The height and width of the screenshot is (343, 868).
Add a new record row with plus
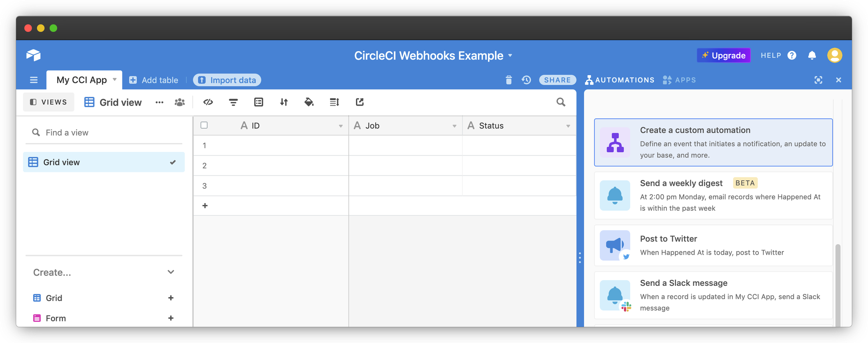point(205,205)
